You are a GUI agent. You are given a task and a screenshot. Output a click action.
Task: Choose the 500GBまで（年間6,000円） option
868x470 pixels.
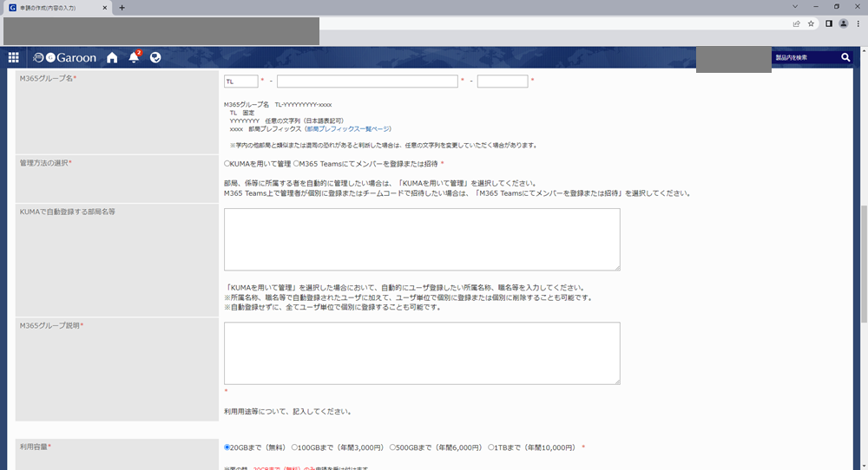pos(392,447)
